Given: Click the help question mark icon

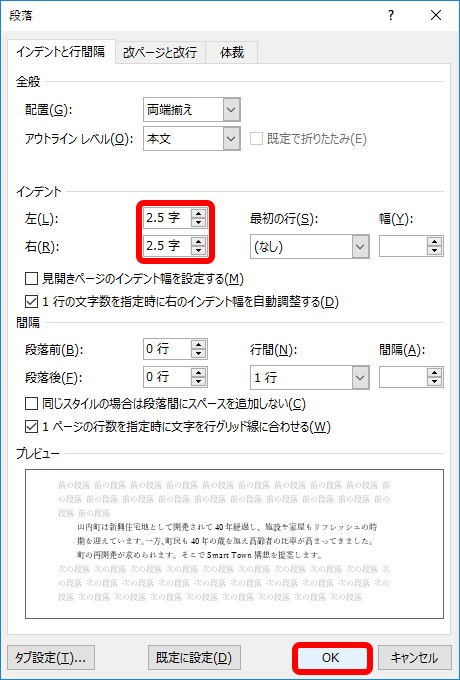Looking at the screenshot, I should pos(391,16).
